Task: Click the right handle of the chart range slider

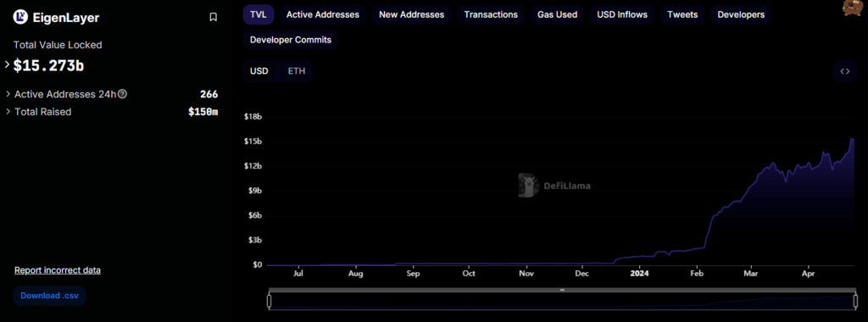Action: (x=856, y=302)
